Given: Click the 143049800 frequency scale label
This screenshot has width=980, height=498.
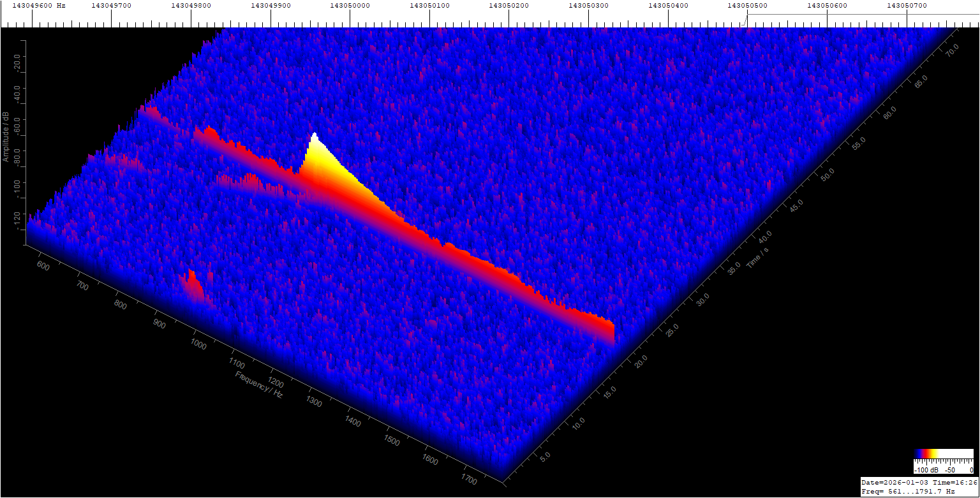Looking at the screenshot, I should click(191, 5).
